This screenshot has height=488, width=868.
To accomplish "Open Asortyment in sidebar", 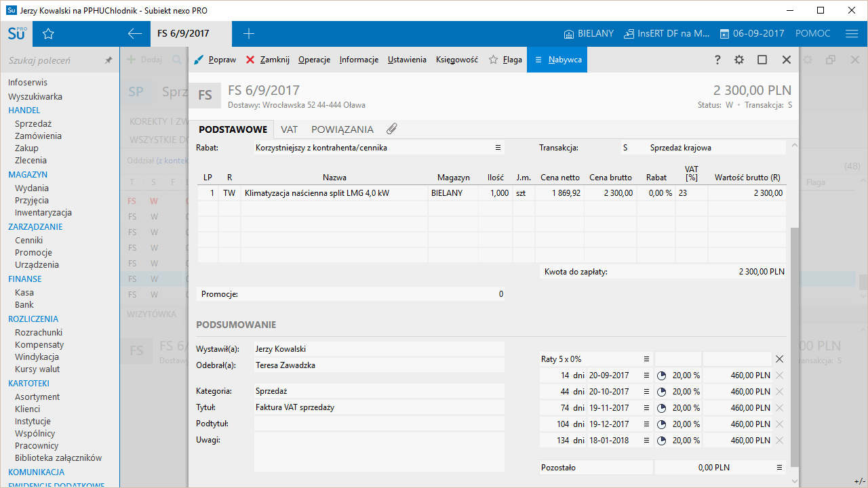I will coord(37,397).
